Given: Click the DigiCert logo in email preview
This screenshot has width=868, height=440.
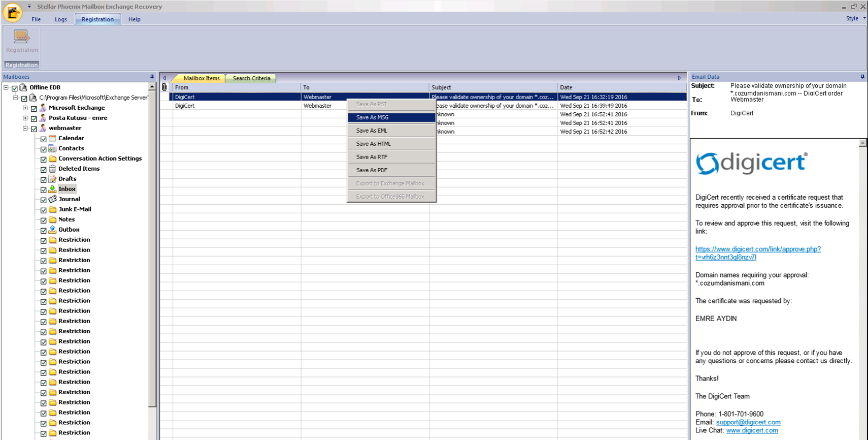Looking at the screenshot, I should (x=751, y=163).
